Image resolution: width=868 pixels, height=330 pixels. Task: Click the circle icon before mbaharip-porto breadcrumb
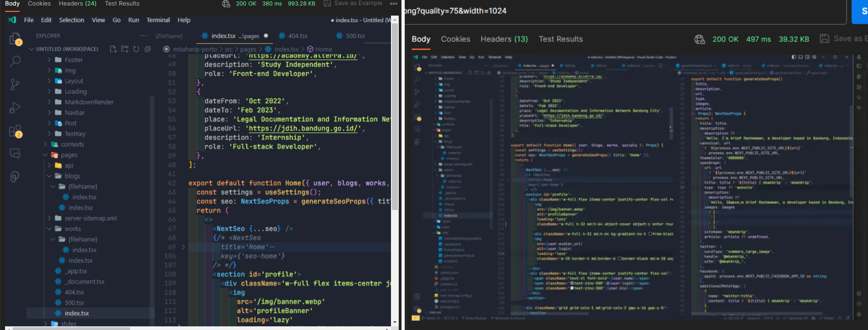(x=166, y=49)
